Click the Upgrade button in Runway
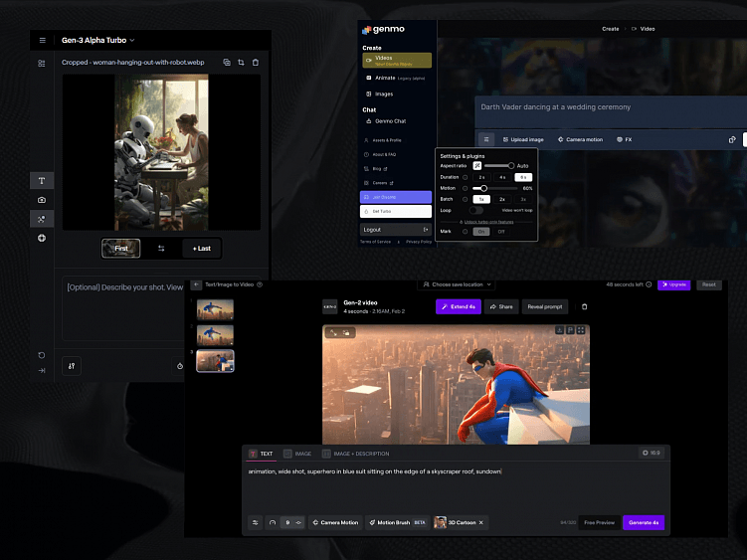The width and height of the screenshot is (747, 560). click(674, 284)
